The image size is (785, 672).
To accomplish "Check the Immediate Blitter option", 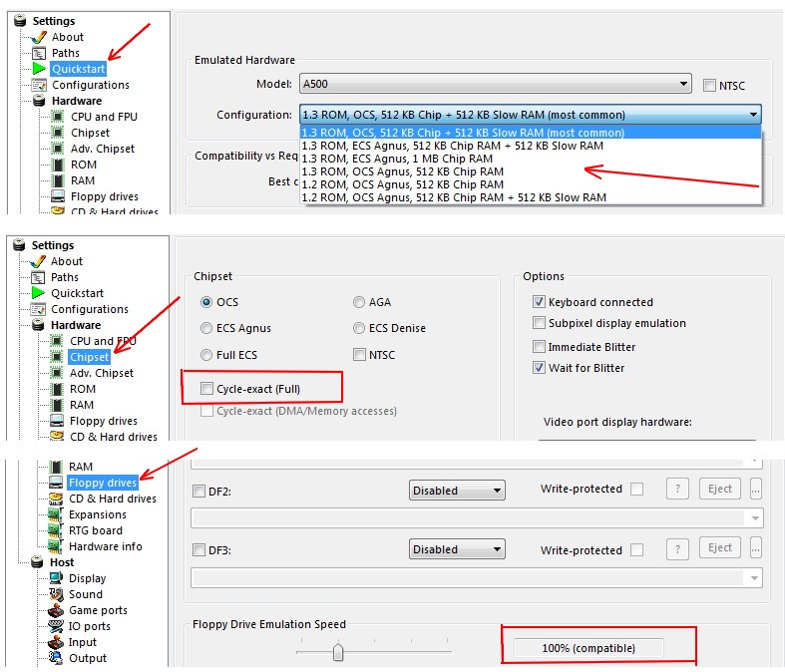I will point(540,347).
